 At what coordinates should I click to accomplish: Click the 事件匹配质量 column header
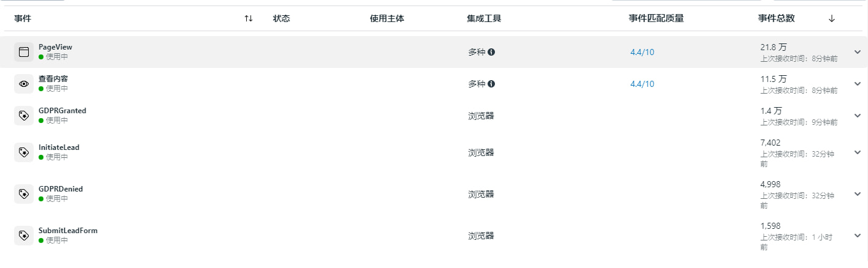tap(656, 18)
